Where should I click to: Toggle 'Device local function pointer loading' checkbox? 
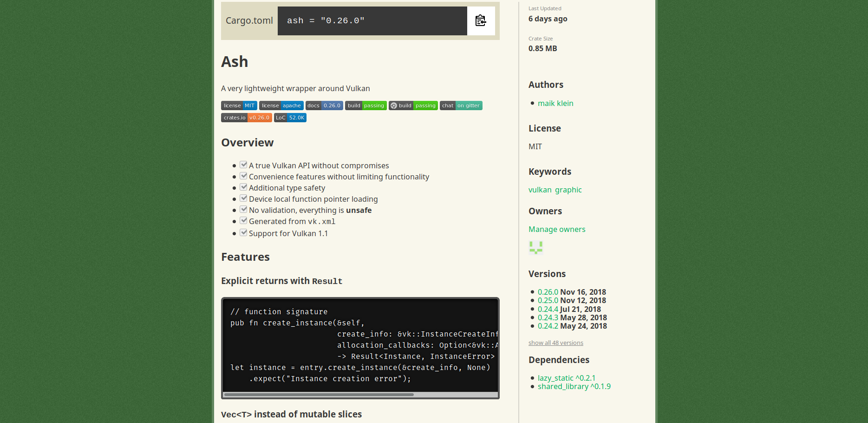coord(243,198)
